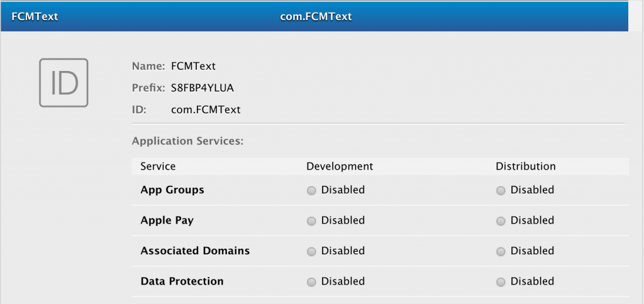Click the Name value FCMText

coord(193,66)
